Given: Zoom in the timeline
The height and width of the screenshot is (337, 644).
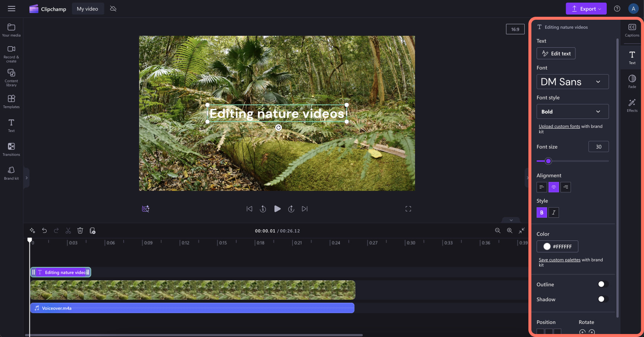Looking at the screenshot, I should pyautogui.click(x=510, y=231).
